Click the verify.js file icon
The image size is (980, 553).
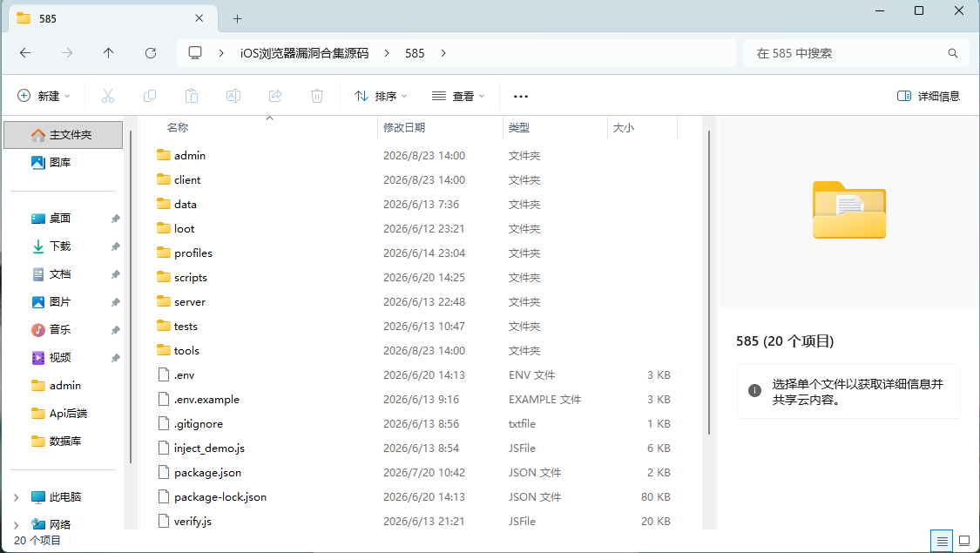(x=164, y=521)
